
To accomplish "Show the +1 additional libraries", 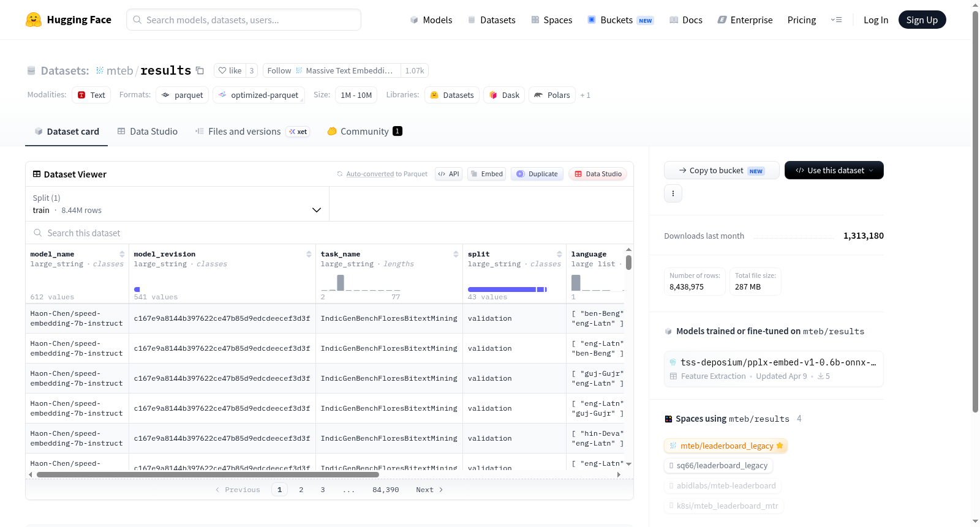I will [x=586, y=95].
